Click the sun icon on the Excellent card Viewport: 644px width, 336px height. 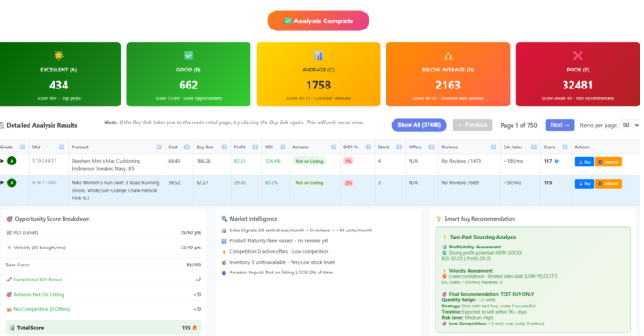click(59, 55)
